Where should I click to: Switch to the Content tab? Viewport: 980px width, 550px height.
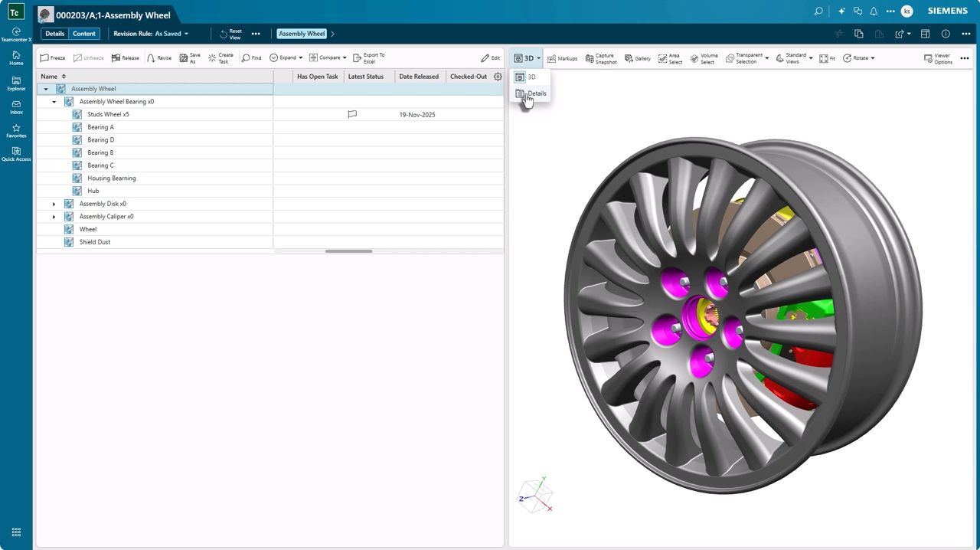(x=84, y=34)
